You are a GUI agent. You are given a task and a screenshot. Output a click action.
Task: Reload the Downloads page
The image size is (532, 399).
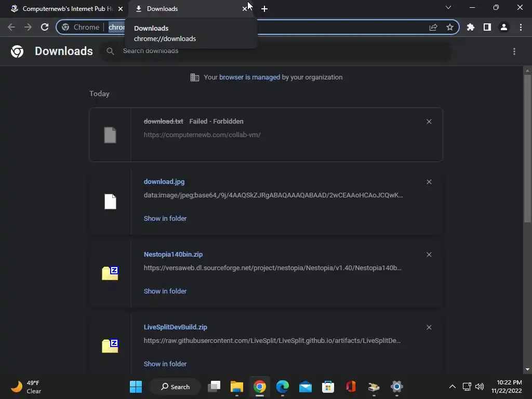point(45,27)
